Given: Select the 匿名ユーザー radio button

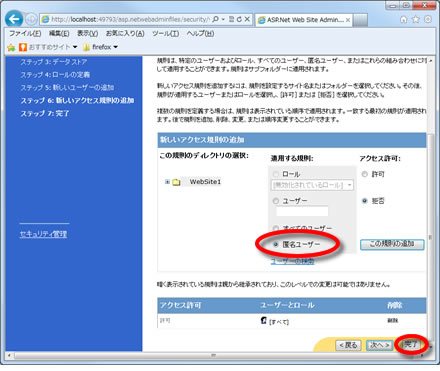Looking at the screenshot, I should coord(276,244).
